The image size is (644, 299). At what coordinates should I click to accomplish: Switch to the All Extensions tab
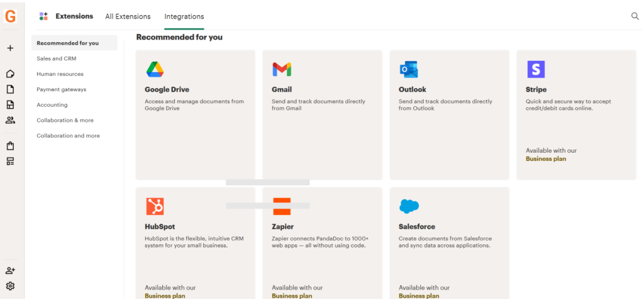coord(128,16)
